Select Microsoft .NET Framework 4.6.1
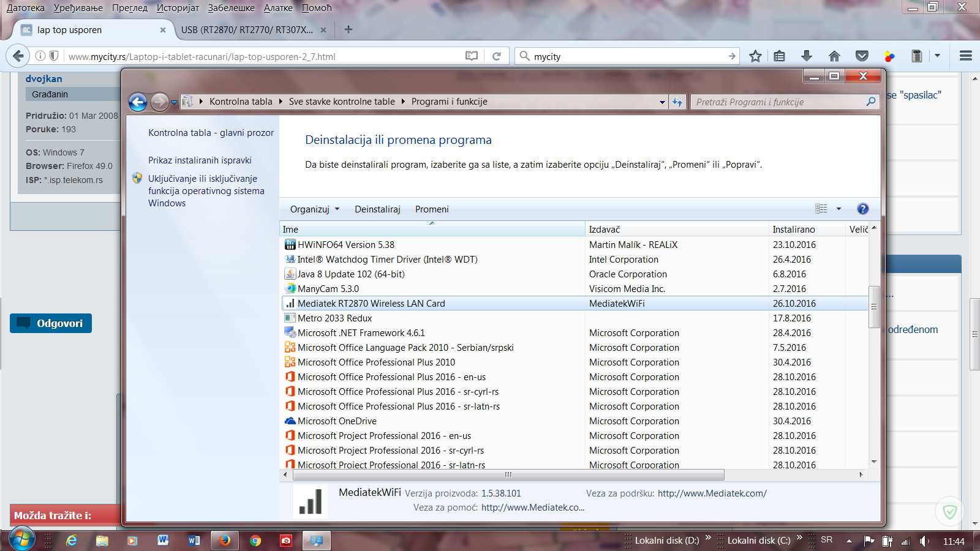The image size is (980, 551). [x=574, y=333]
